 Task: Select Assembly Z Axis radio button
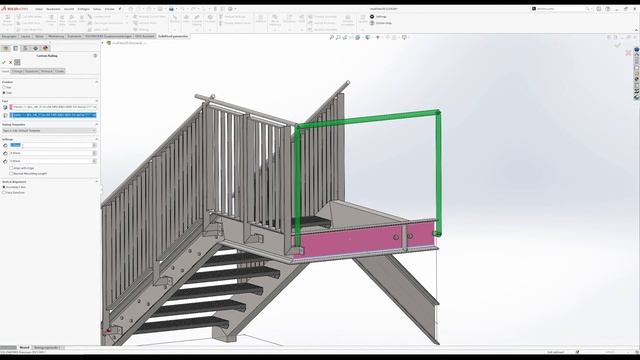coord(4,187)
